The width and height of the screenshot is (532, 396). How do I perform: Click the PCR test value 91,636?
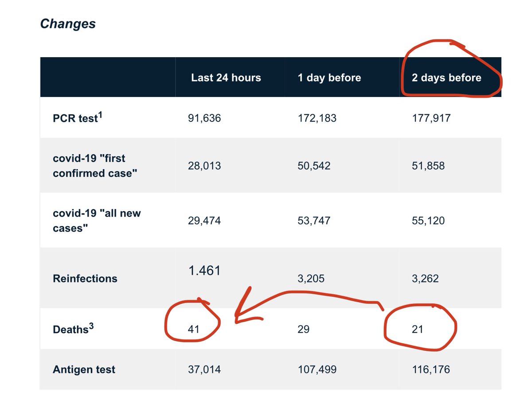coord(204,118)
